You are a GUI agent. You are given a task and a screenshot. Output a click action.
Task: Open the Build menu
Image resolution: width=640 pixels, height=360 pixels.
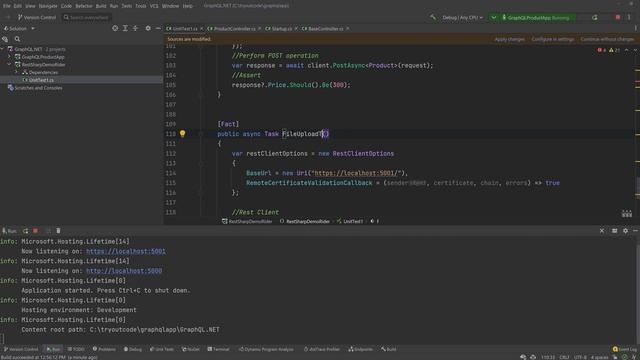pyautogui.click(x=101, y=6)
